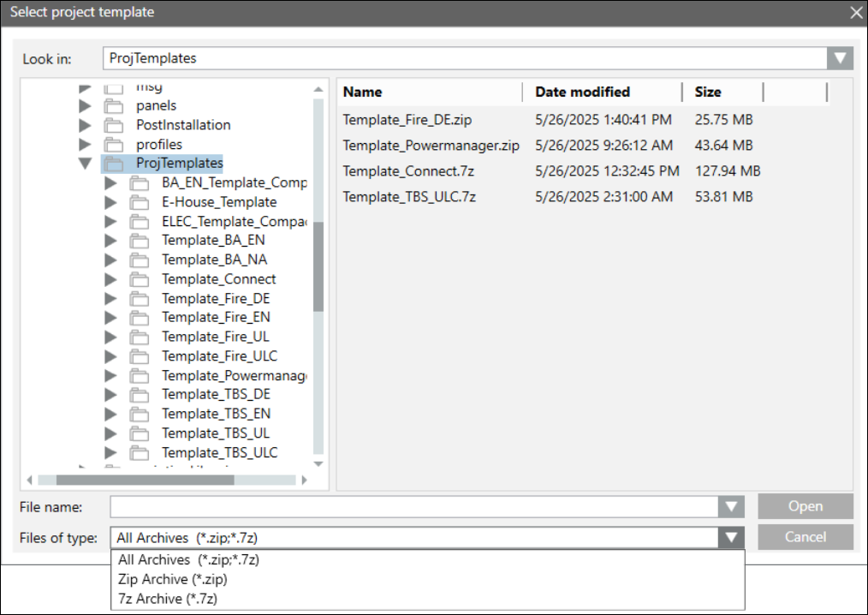
Task: Click the Open button
Action: click(x=805, y=506)
